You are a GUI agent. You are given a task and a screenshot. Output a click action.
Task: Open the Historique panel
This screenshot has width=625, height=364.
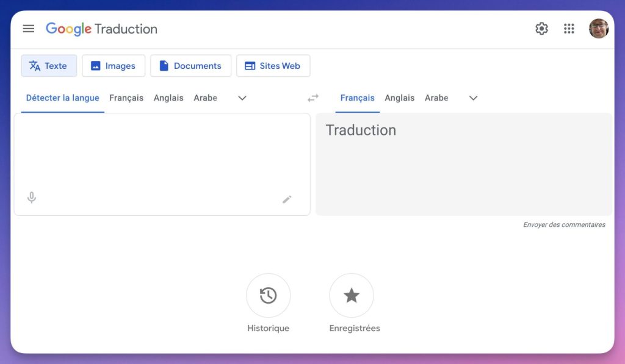[268, 295]
